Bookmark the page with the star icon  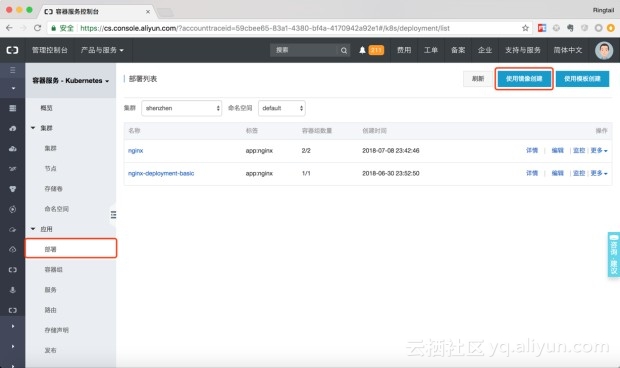(x=525, y=28)
